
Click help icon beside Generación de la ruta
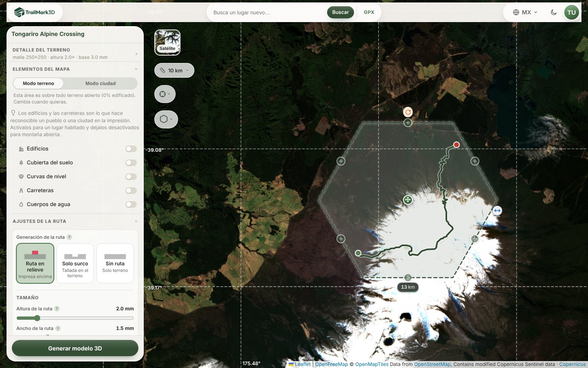[69, 237]
